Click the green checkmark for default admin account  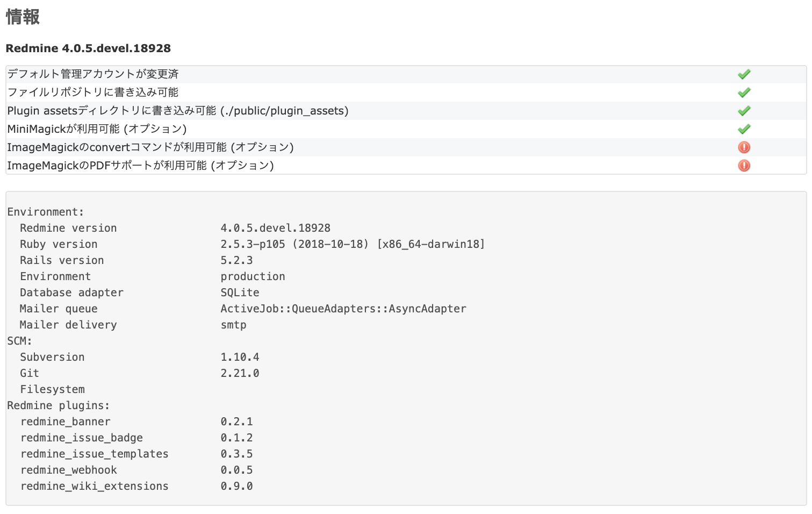coord(744,74)
